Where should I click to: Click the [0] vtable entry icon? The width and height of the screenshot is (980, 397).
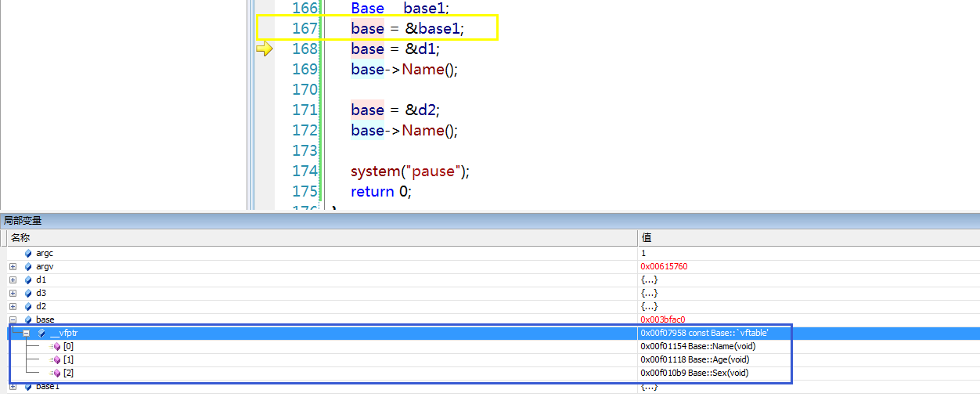(x=56, y=347)
